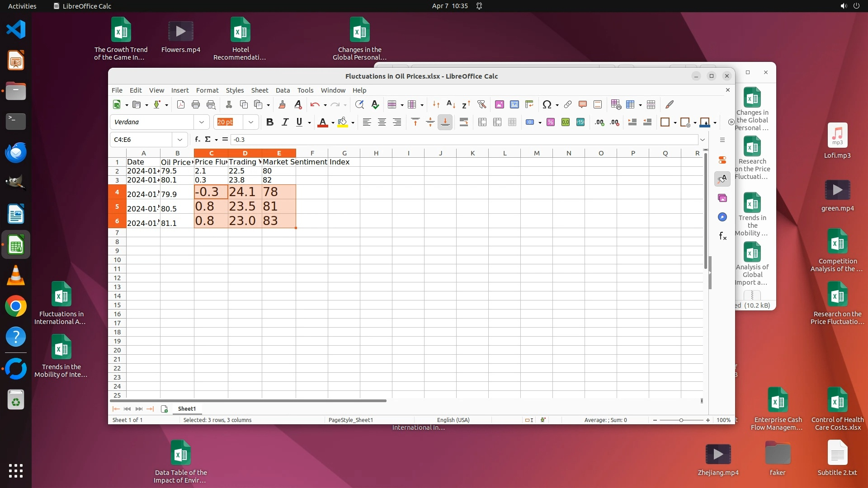Toggle the Wrap Text button
This screenshot has width=868, height=488.
[x=464, y=122]
